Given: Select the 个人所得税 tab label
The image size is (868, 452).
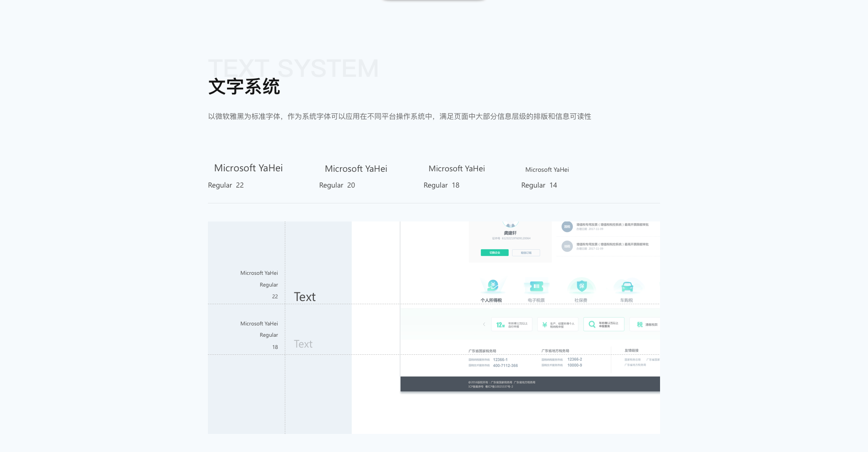Looking at the screenshot, I should tap(491, 300).
